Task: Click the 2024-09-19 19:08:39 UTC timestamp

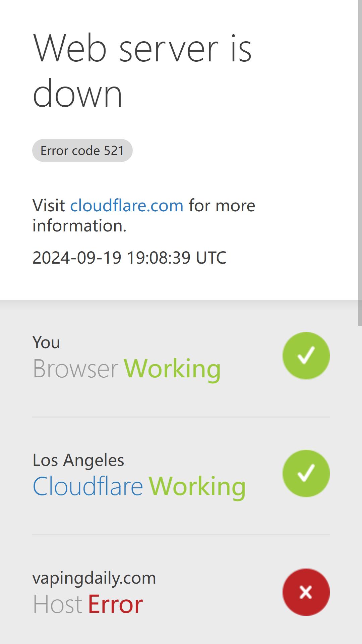Action: pyautogui.click(x=129, y=258)
